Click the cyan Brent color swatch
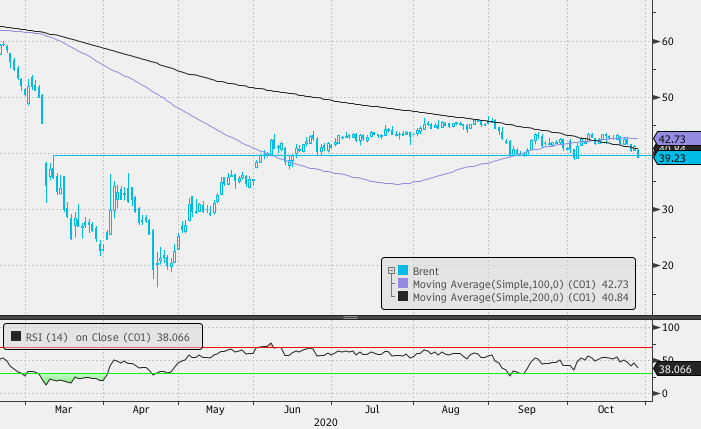The width and height of the screenshot is (701, 429). [402, 271]
